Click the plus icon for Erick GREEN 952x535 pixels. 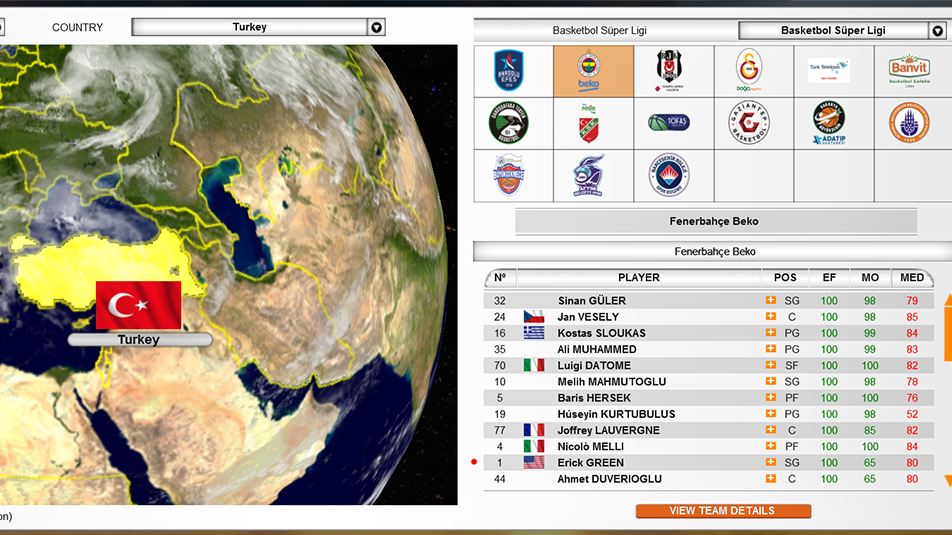[770, 462]
